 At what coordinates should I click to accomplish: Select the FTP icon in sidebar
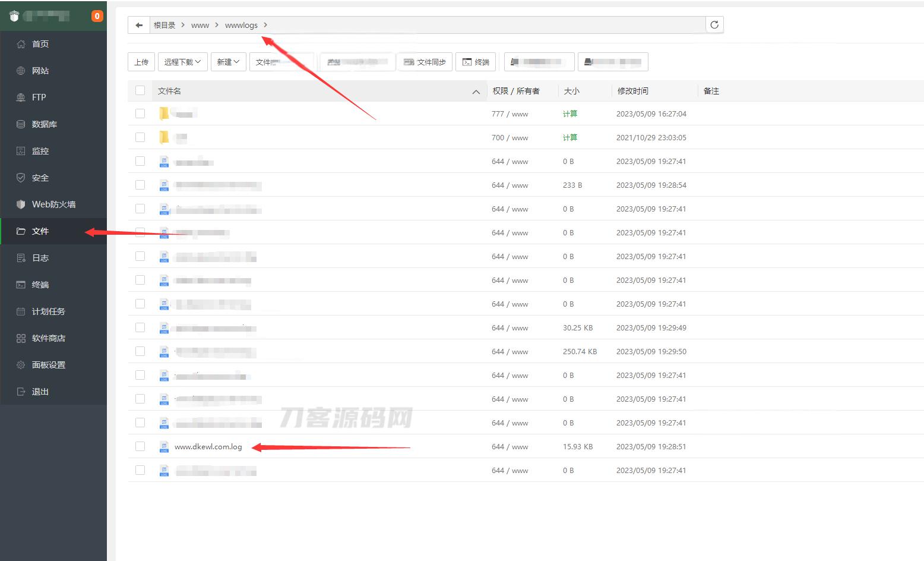click(21, 97)
